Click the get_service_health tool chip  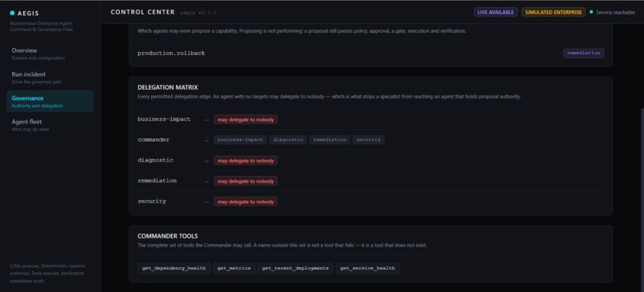pos(368,268)
